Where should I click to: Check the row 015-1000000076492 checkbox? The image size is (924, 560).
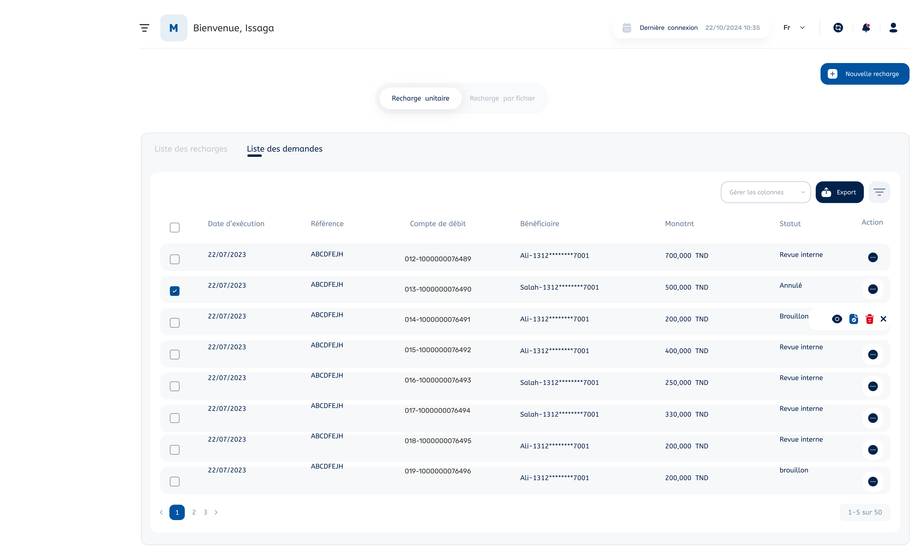[x=175, y=355]
